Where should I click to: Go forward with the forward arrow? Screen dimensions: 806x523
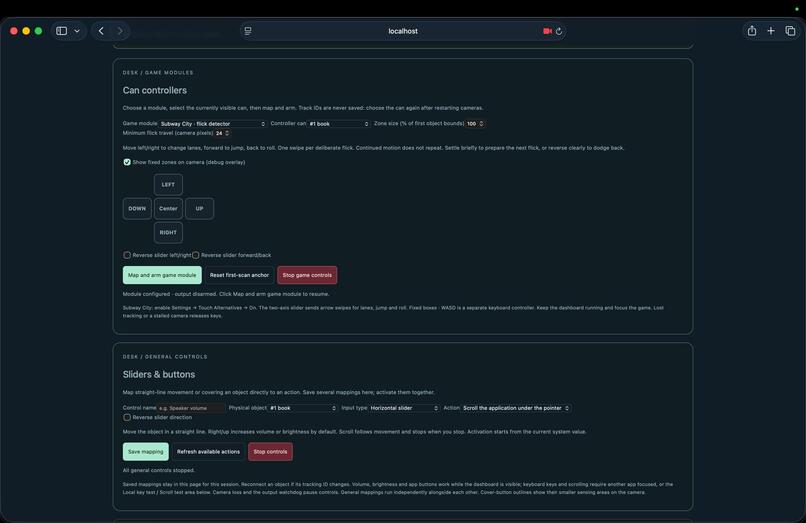point(120,31)
